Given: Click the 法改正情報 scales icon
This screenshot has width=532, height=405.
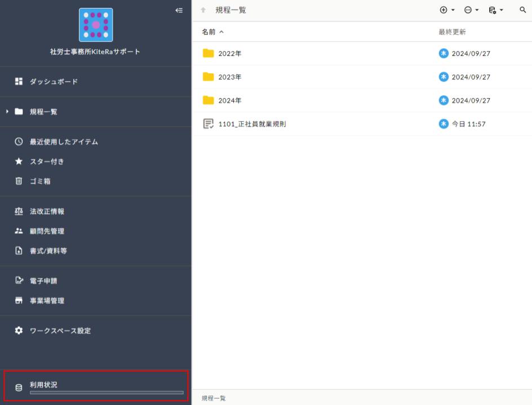Looking at the screenshot, I should [19, 211].
